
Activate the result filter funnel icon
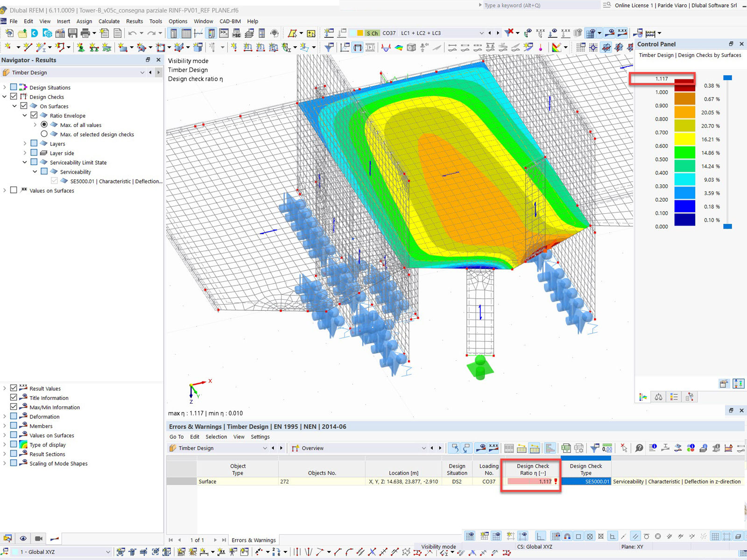[x=594, y=448]
